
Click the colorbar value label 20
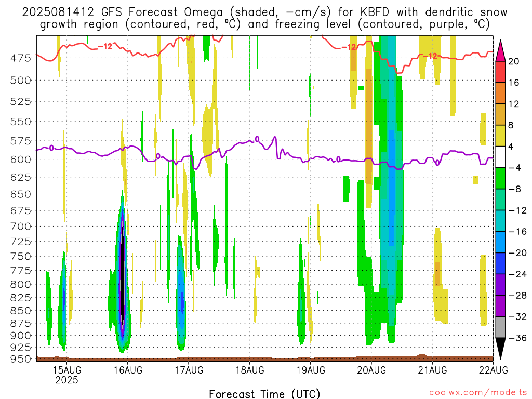click(x=514, y=61)
